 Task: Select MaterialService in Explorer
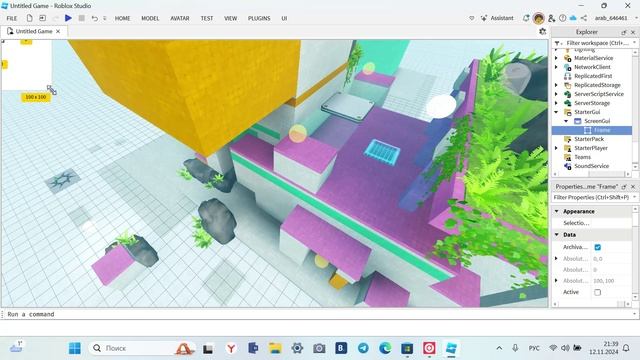coord(593,58)
